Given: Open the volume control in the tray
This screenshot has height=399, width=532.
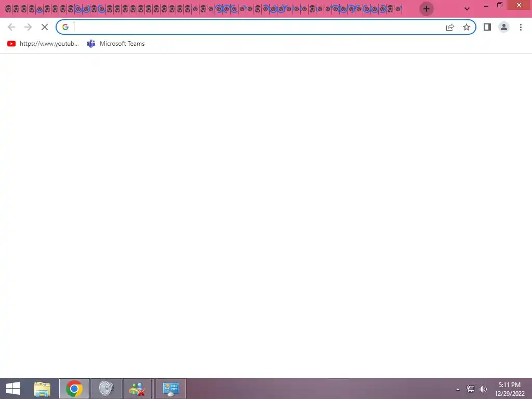Looking at the screenshot, I should tap(483, 389).
